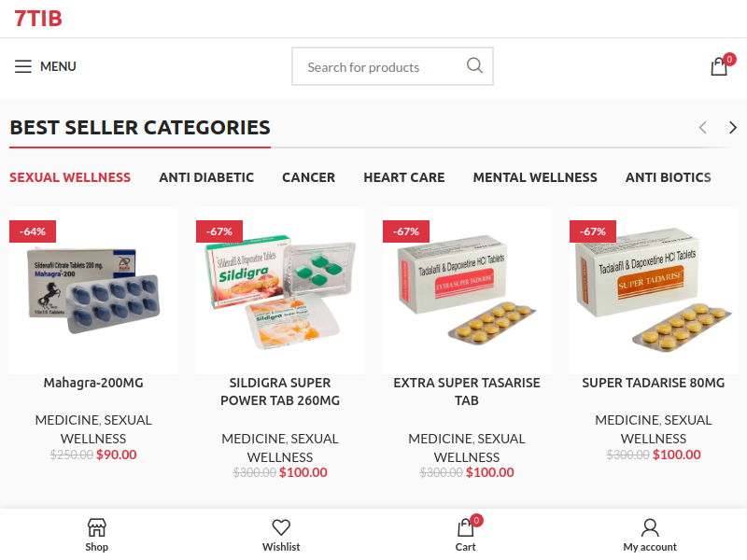The image size is (747, 560).
Task: Select the Sexual Wellness tab
Action: pos(70,177)
